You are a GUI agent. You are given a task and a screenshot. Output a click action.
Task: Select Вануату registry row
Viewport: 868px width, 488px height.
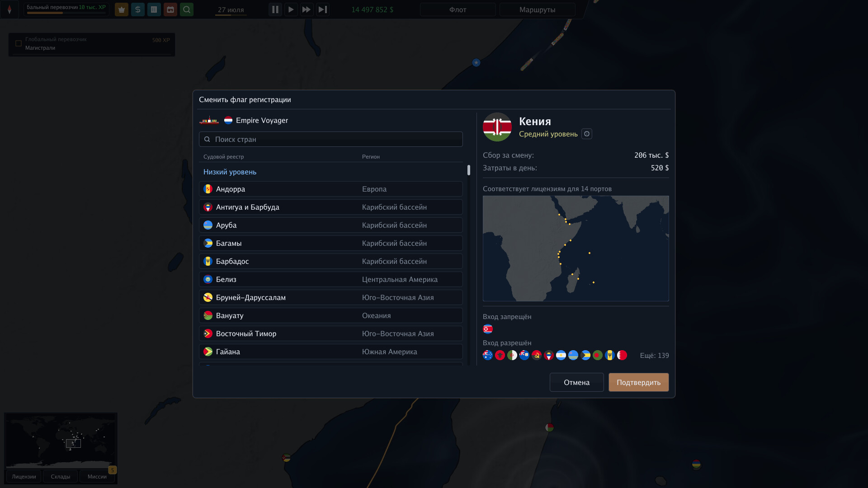[x=331, y=315]
